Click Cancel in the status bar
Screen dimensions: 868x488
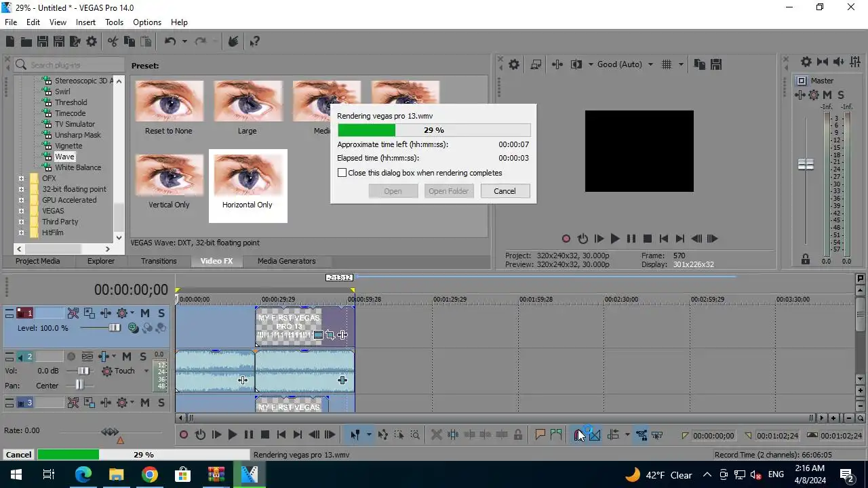point(18,455)
